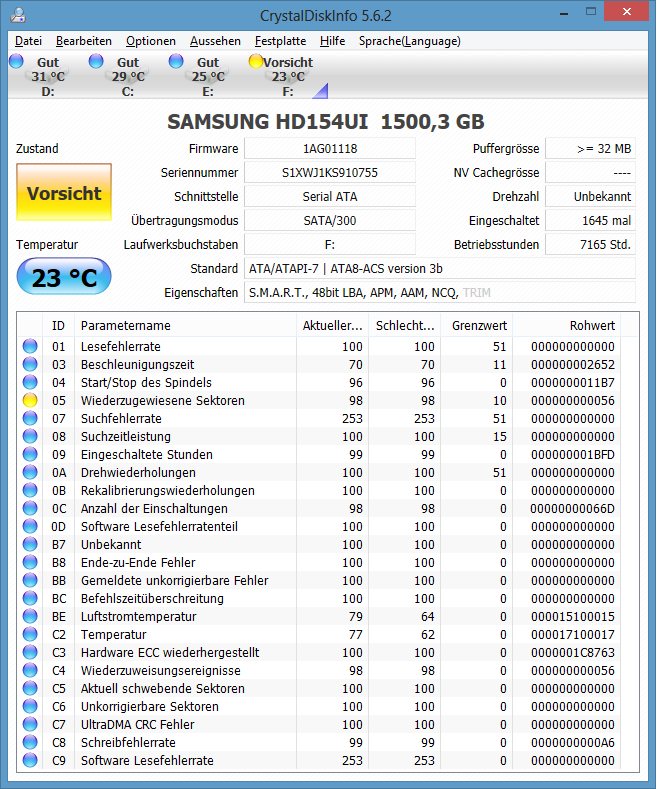Open the Aussehen menu
Viewport: 657px width, 789px height.
point(215,41)
